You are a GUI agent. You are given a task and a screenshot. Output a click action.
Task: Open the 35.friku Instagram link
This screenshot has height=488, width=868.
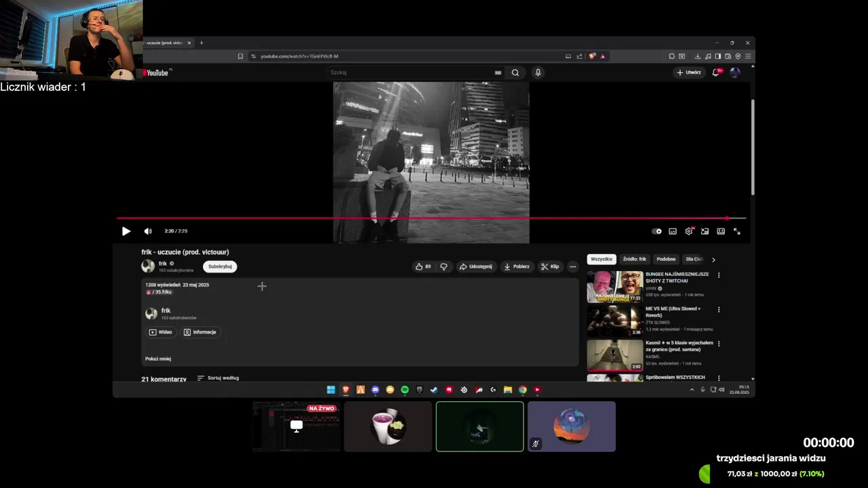click(x=159, y=292)
